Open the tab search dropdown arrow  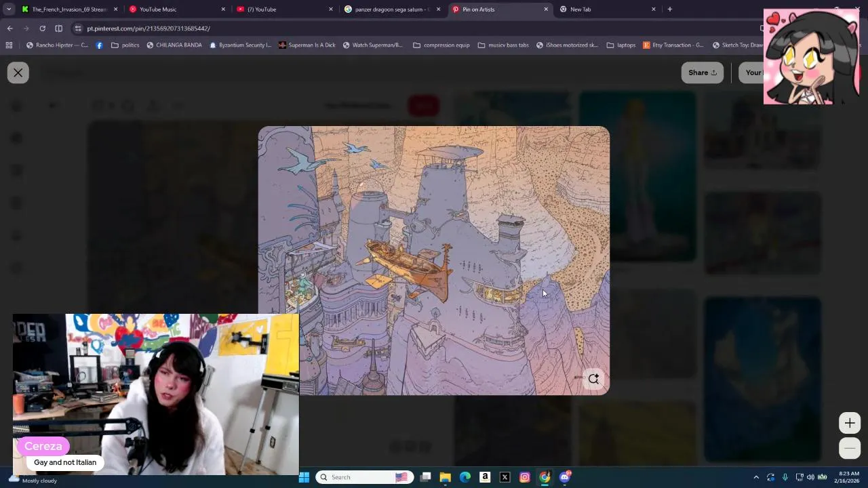[9, 9]
